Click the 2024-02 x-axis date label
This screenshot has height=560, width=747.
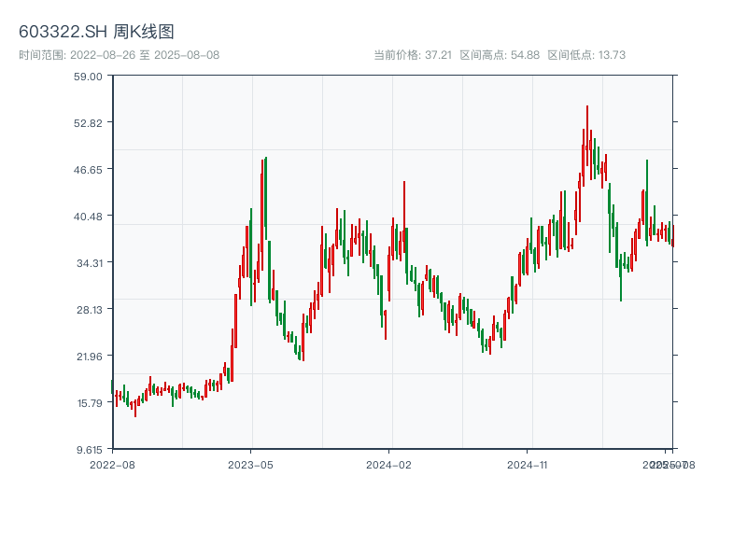(388, 464)
